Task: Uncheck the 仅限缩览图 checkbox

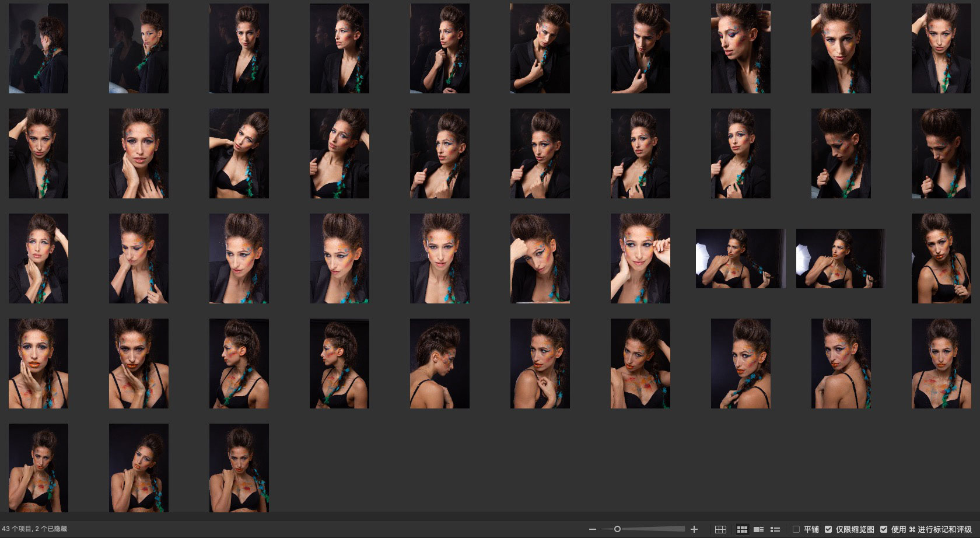Action: (828, 529)
